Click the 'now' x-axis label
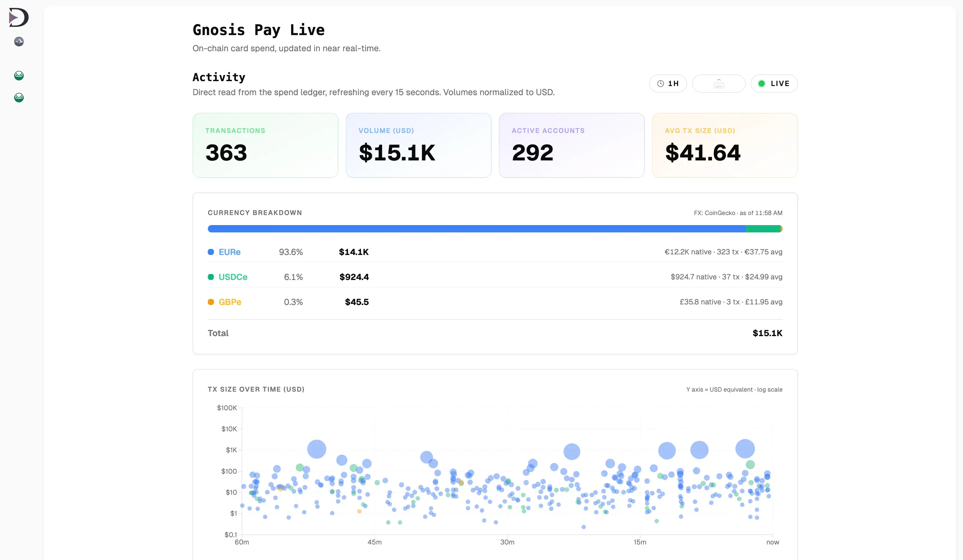Viewport: 963px width, 560px height. coord(773,542)
